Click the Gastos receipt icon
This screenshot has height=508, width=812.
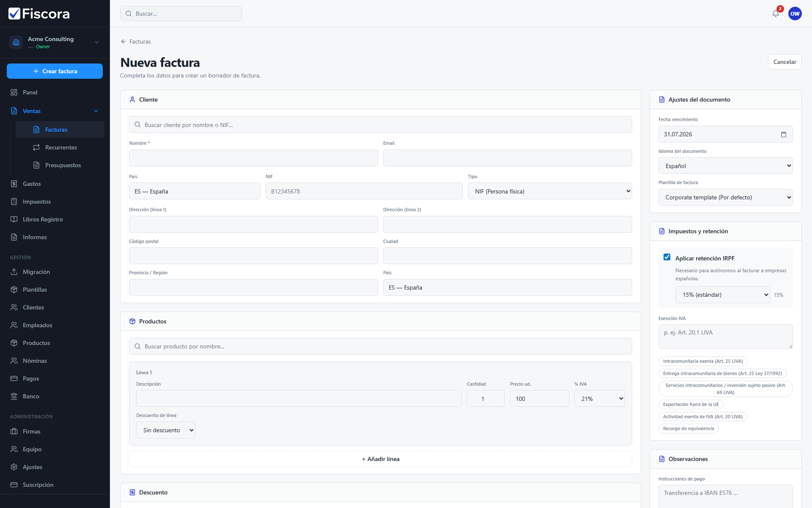pyautogui.click(x=14, y=184)
